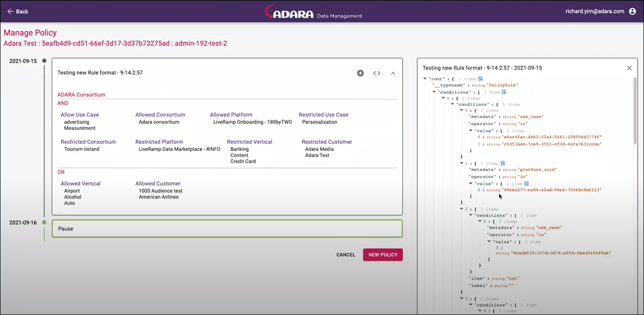Click the Back label in the header
The width and height of the screenshot is (644, 315).
coord(22,11)
